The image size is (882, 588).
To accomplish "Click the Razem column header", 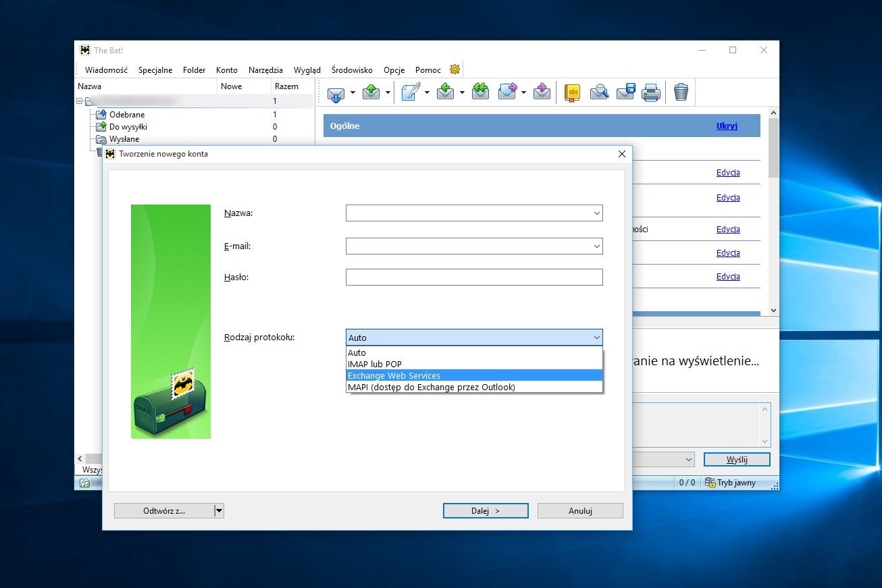I will click(x=292, y=86).
